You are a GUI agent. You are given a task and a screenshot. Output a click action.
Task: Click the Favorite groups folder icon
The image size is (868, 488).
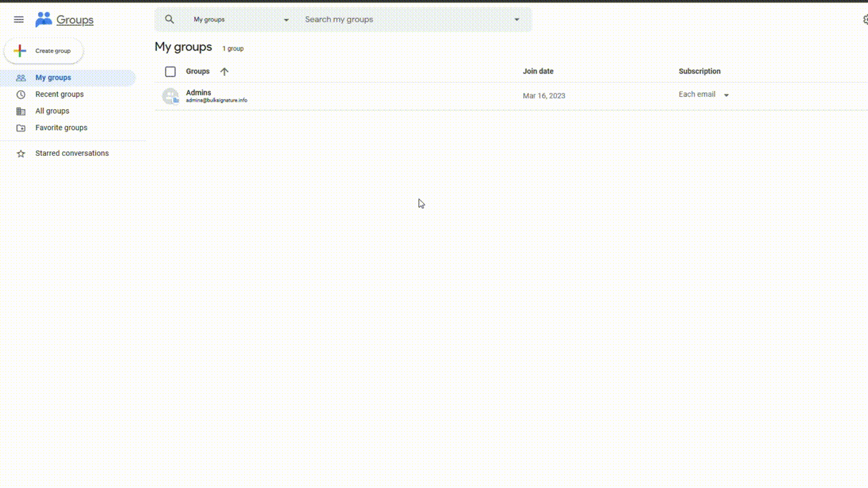(x=21, y=128)
